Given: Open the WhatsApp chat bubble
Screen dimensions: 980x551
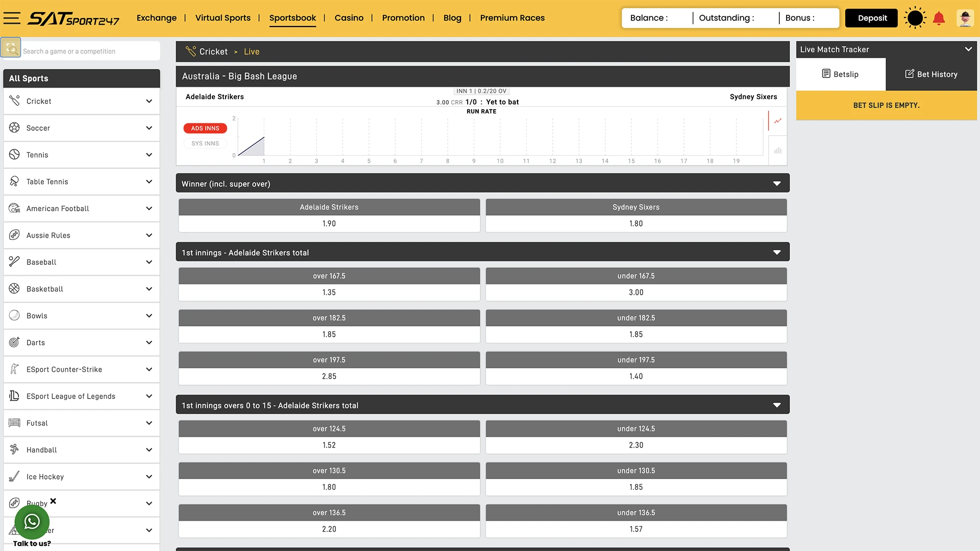Looking at the screenshot, I should coord(32,521).
